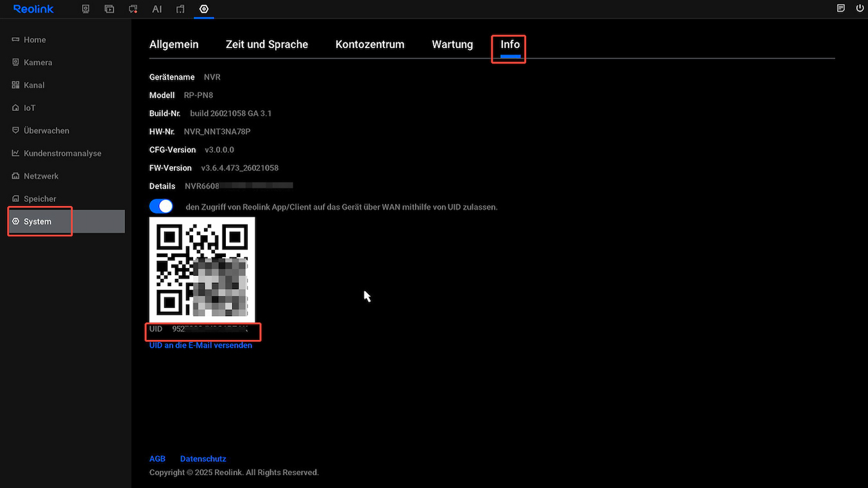Open the notes/log icon at top right
Screen dimensions: 868x488
click(841, 8)
